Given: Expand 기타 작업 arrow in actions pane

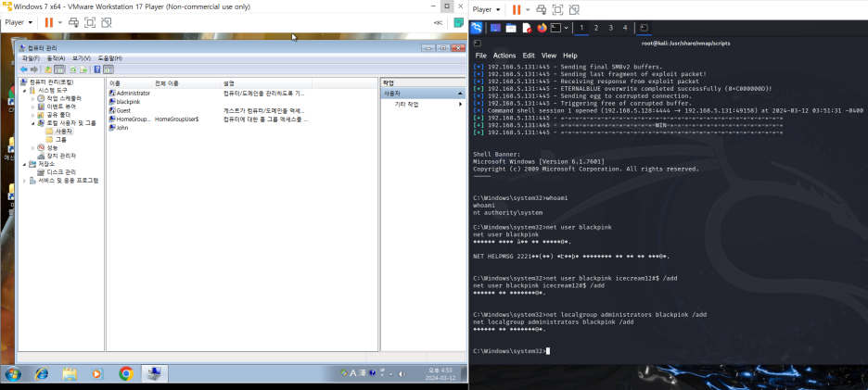Looking at the screenshot, I should coord(460,104).
